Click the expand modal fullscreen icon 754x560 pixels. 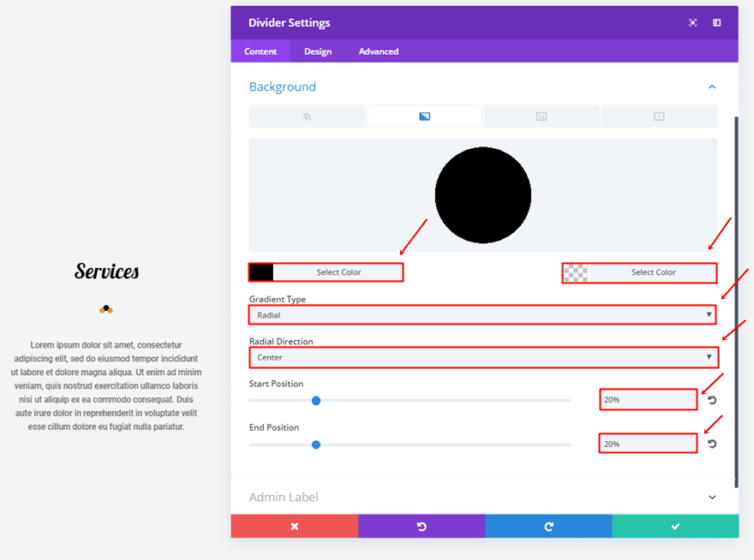click(x=692, y=23)
